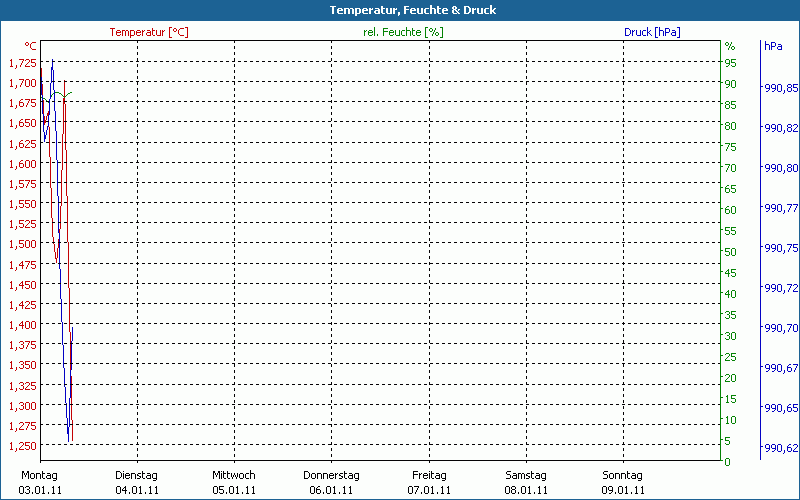Click pressure axis value "990,67"
Image resolution: width=800 pixels, height=500 pixels.
pos(781,368)
